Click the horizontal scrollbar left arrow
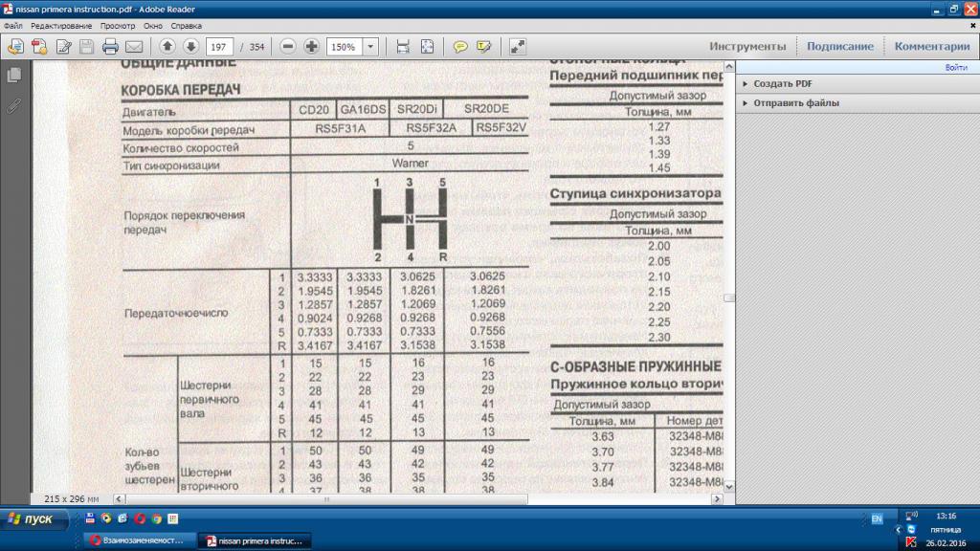Screen dimensions: 980x551 click(119, 498)
